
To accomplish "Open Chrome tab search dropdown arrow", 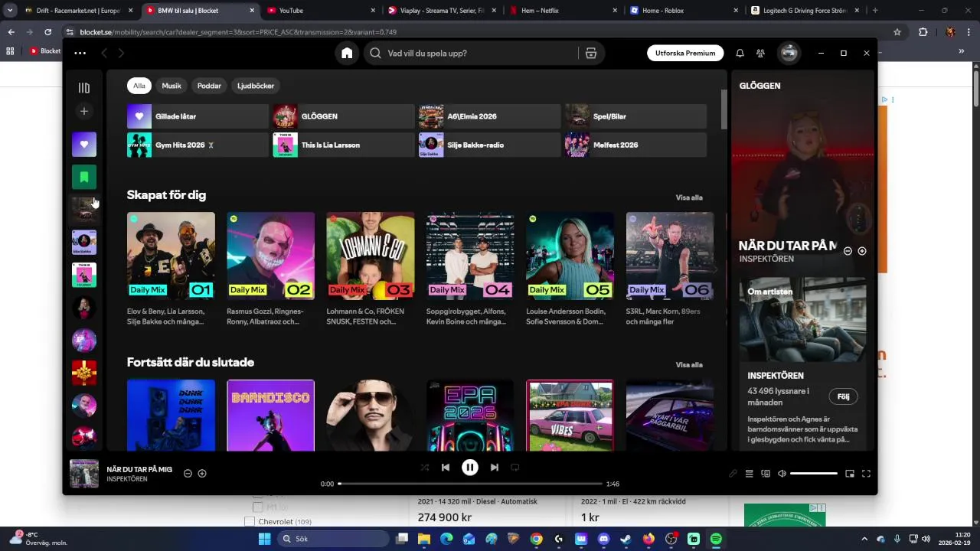I will click(10, 11).
